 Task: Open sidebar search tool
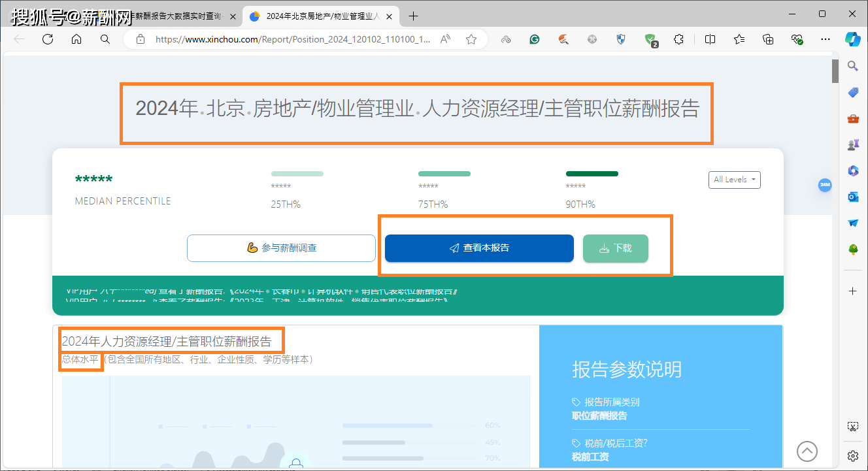[x=853, y=65]
